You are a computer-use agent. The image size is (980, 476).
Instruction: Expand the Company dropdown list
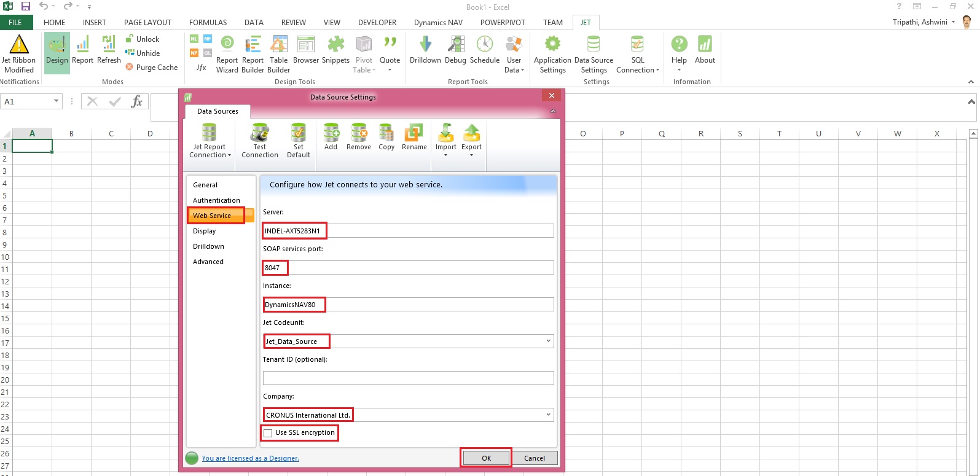point(548,415)
